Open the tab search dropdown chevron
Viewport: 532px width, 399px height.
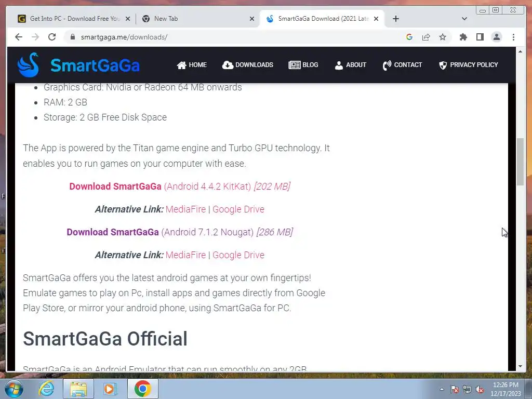click(464, 19)
